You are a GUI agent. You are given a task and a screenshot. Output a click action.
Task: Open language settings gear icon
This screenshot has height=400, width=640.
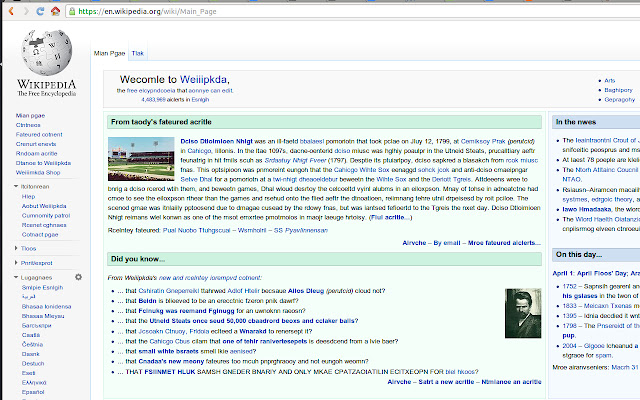(78, 277)
